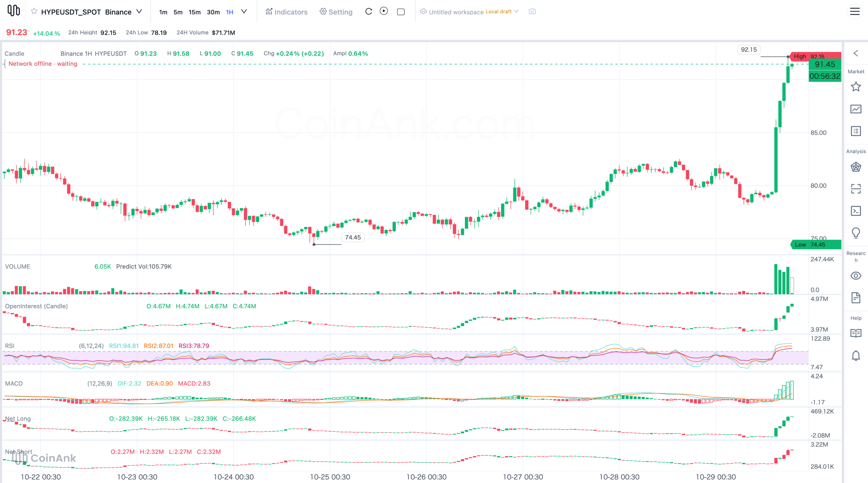Click the OpenInterest (Candle) label
The height and width of the screenshot is (483, 868).
tap(36, 306)
